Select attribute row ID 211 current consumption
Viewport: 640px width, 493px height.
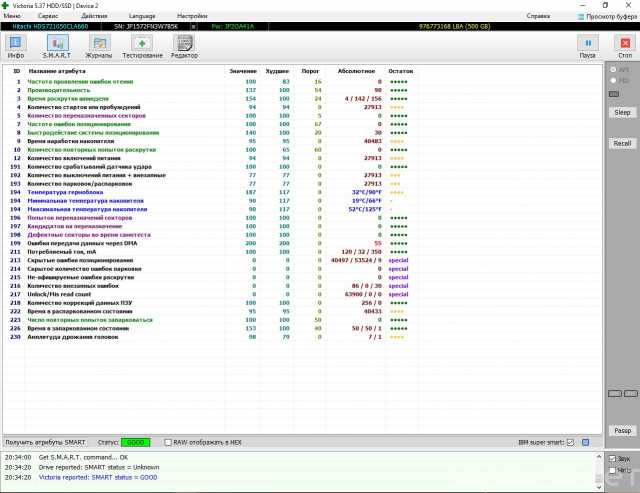coord(211,252)
